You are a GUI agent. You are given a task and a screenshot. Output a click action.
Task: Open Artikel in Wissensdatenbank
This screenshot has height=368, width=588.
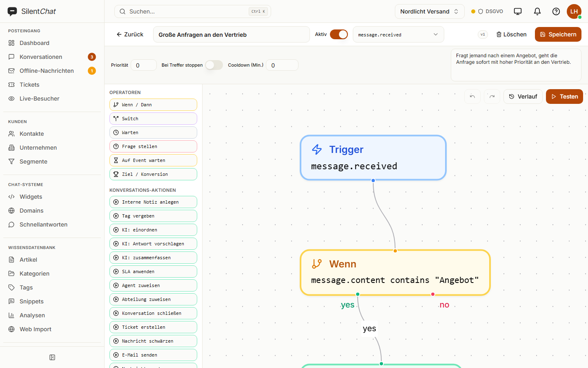52,260
